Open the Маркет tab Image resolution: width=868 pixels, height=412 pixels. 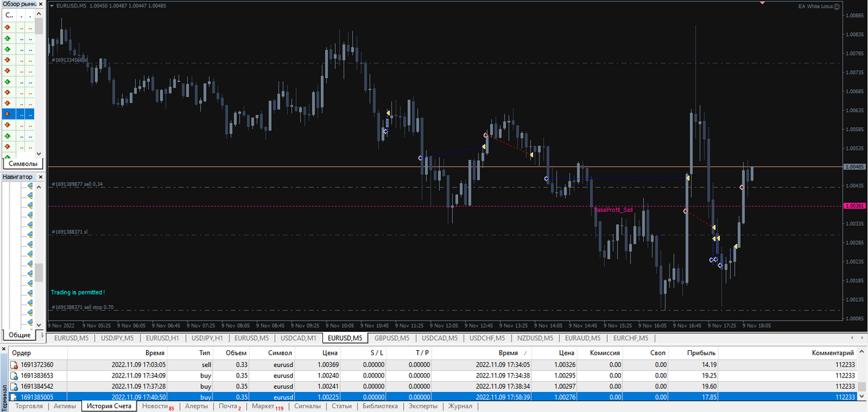267,406
